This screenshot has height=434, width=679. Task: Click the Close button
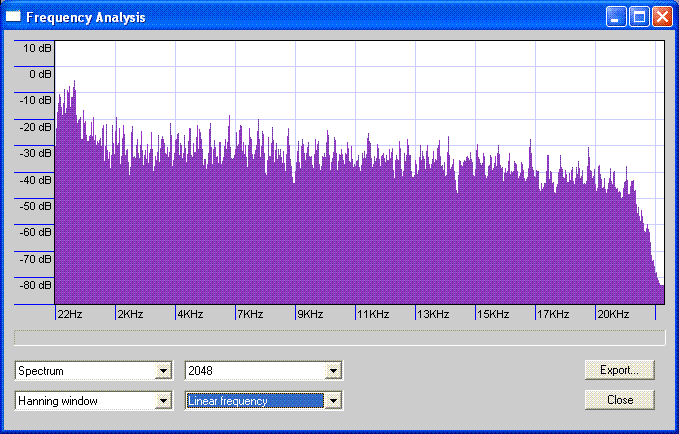619,400
